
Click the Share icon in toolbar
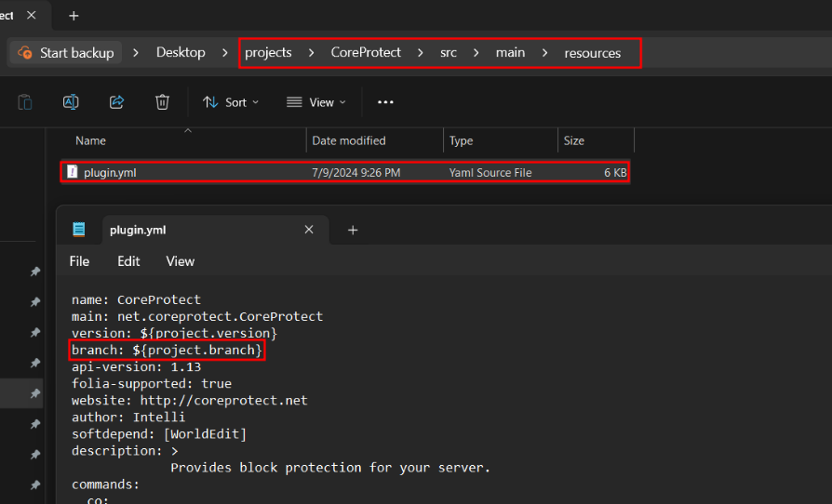(x=116, y=102)
